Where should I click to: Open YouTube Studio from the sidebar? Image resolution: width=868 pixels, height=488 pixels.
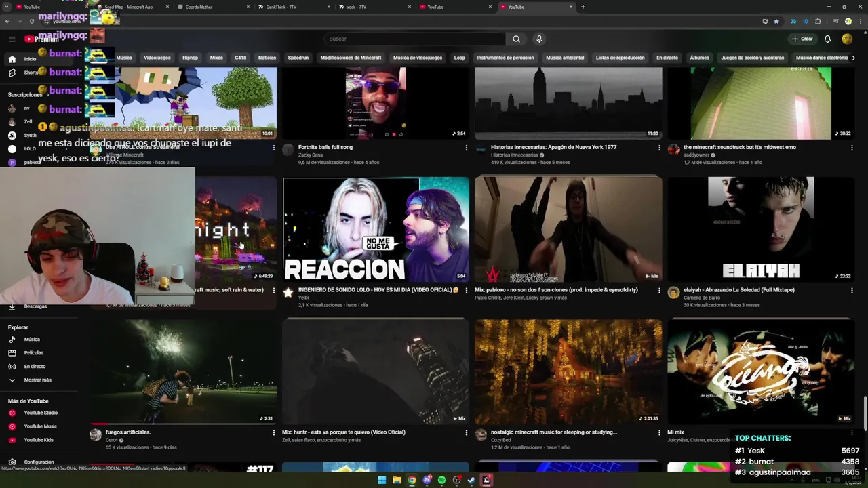tap(41, 413)
